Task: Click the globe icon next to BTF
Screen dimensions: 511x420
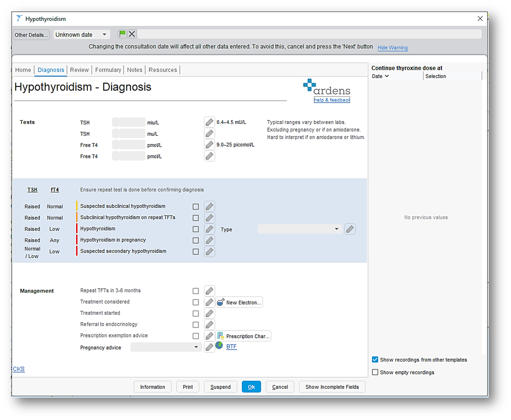Action: 219,345
